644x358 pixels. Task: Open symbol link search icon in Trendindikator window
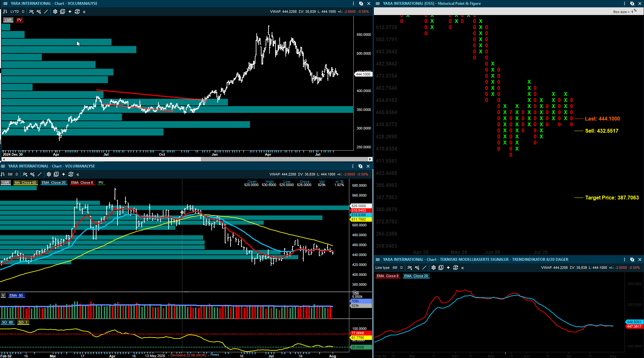tap(632, 260)
